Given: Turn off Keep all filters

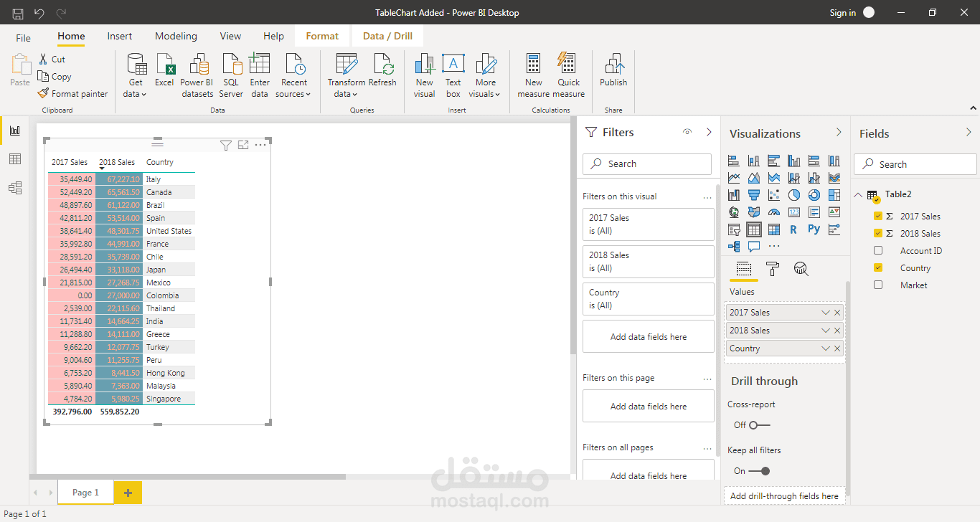Looking at the screenshot, I should [x=759, y=471].
